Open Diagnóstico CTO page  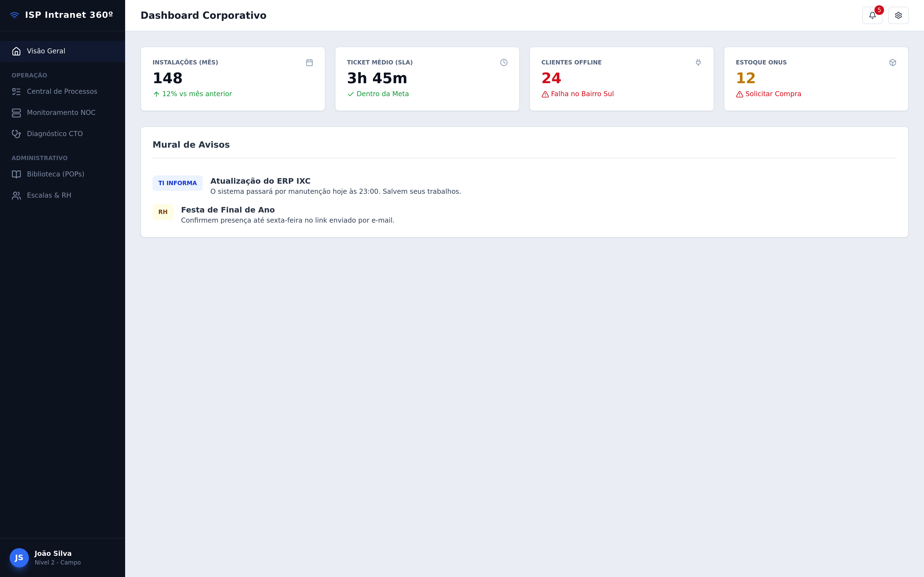(x=55, y=134)
